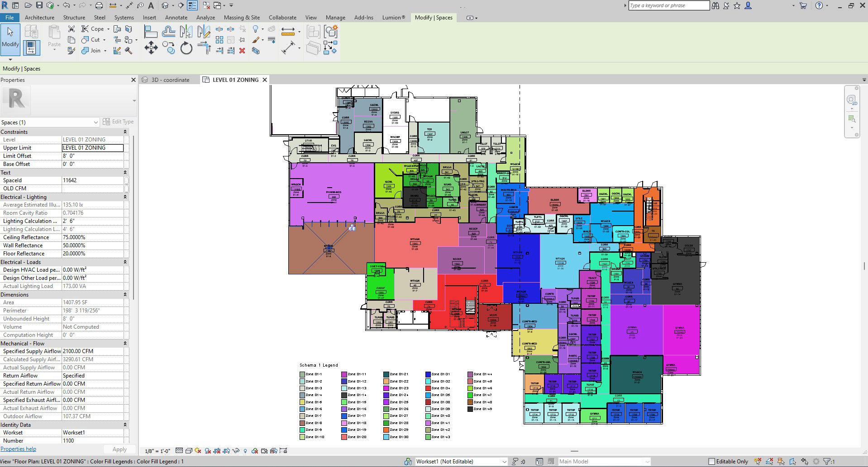Switch to the 3D - coordinate view tab
Viewport: 868px width, 467px height.
(170, 80)
